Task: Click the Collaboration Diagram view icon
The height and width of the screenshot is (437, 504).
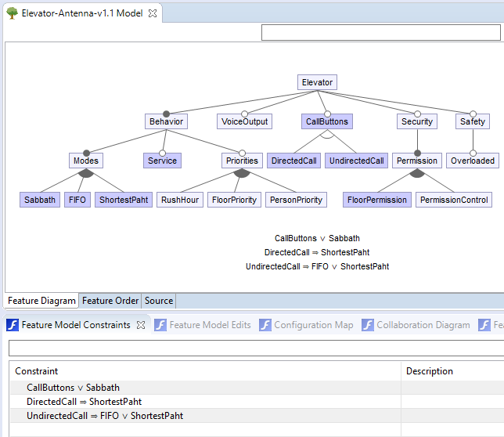Action: pos(368,325)
